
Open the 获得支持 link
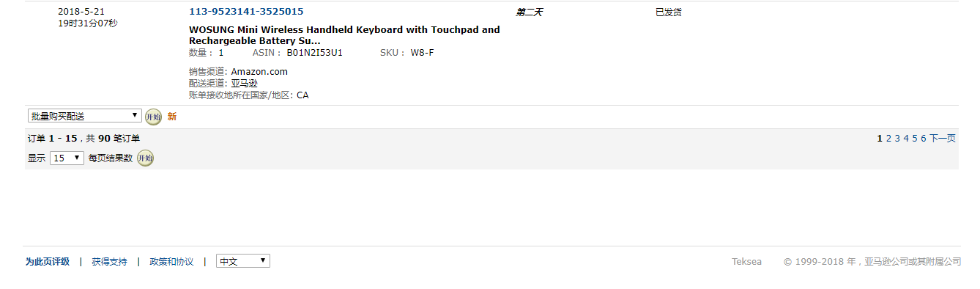pos(109,261)
